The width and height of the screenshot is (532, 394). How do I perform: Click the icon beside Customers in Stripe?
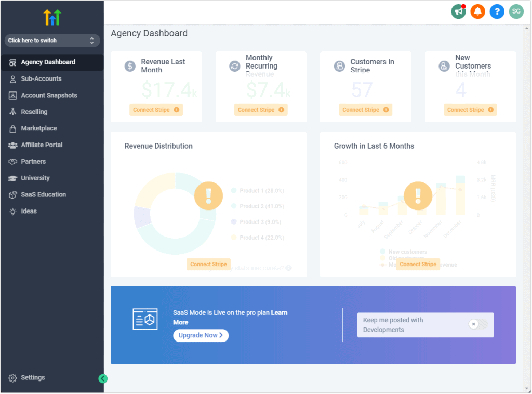[339, 66]
